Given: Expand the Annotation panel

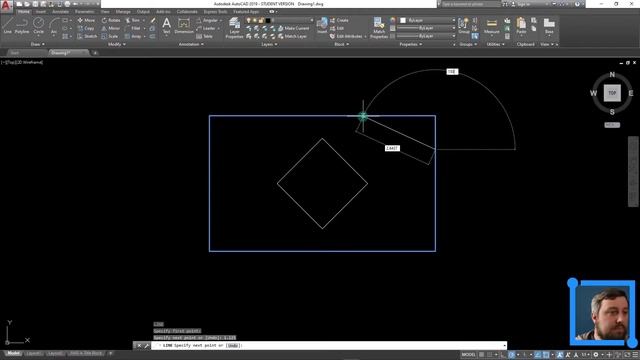Looking at the screenshot, I should click(x=191, y=44).
